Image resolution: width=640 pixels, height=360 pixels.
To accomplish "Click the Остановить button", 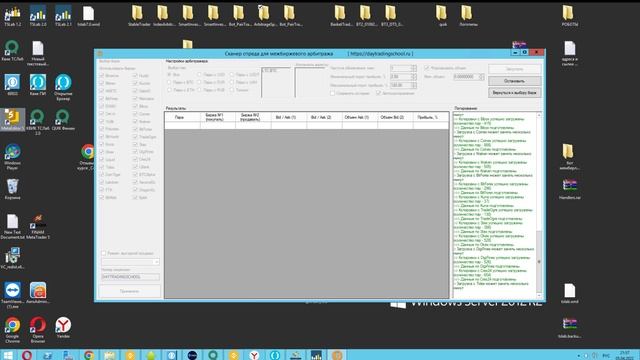I will [x=515, y=81].
